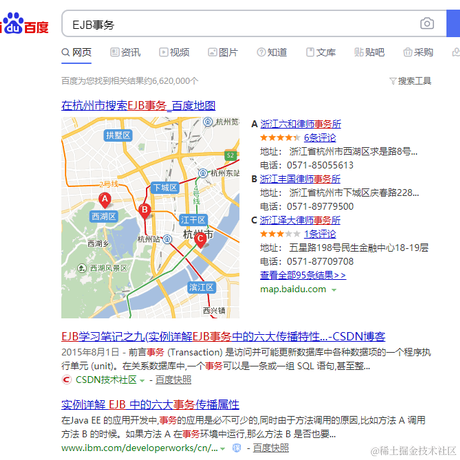Expand map.baidu.com dropdown arrow
The image size is (460, 460).
pyautogui.click(x=334, y=290)
